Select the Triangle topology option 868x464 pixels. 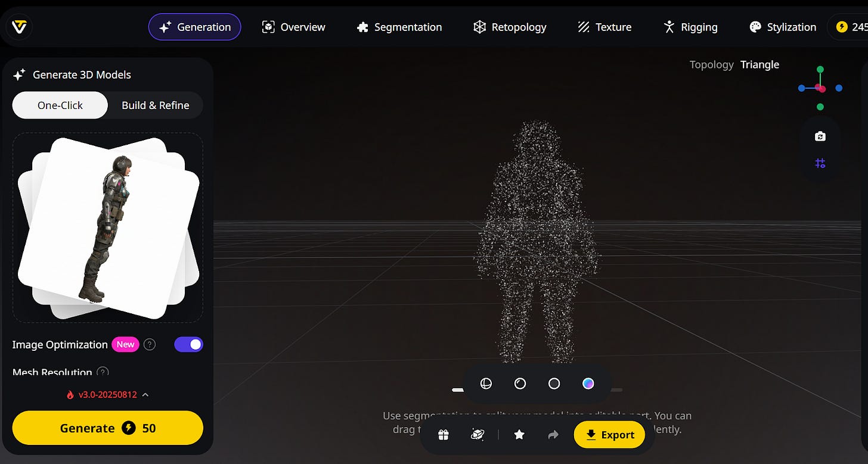tap(759, 64)
